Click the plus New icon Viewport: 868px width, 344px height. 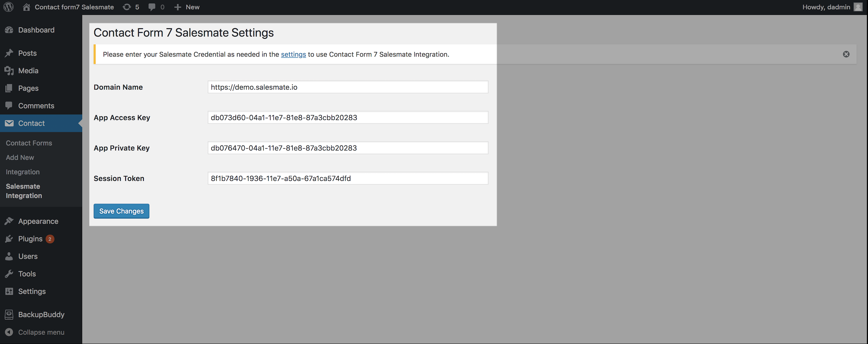pos(178,7)
